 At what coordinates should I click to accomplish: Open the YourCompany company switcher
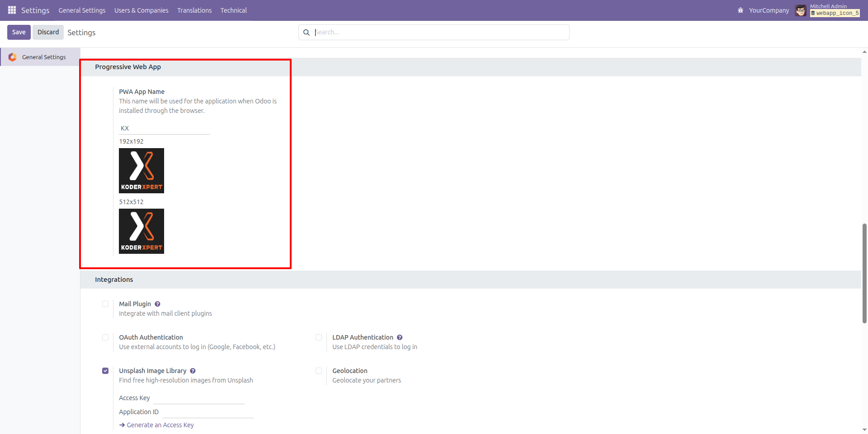[769, 10]
